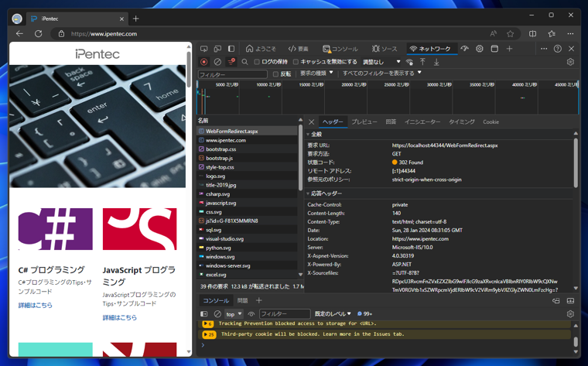Select bootstrap.css in the request list
588x366 pixels.
[x=220, y=149]
